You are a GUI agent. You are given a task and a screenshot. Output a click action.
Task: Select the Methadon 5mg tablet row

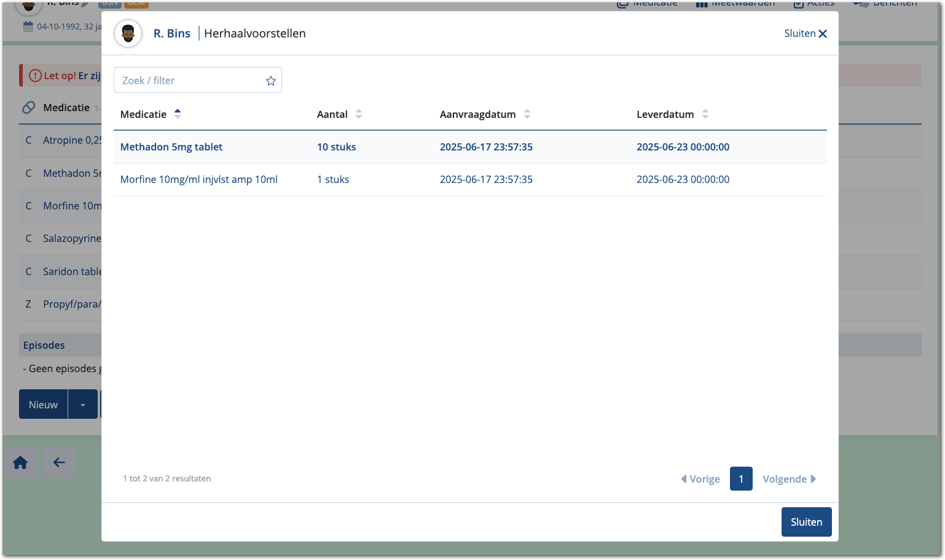(171, 147)
